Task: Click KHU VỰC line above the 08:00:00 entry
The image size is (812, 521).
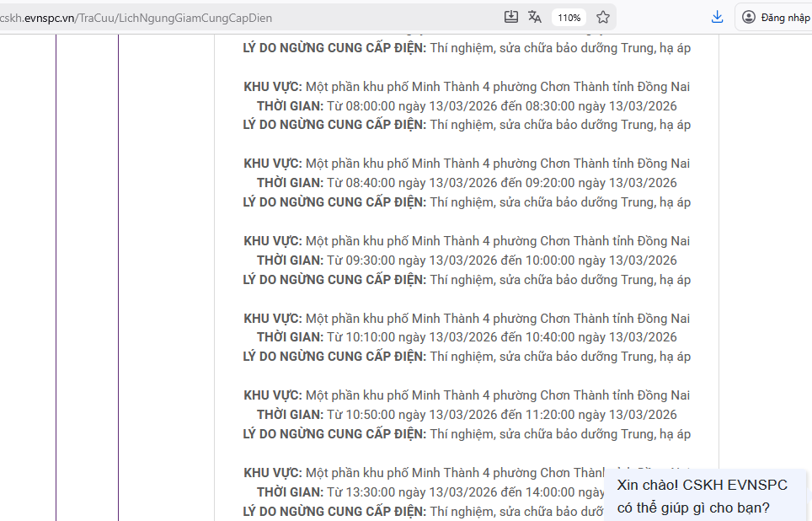Action: tap(467, 87)
